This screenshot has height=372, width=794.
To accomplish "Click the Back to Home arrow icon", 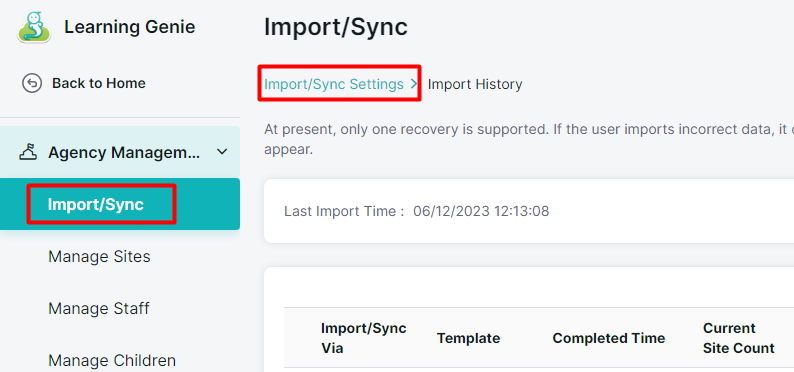I will point(31,83).
